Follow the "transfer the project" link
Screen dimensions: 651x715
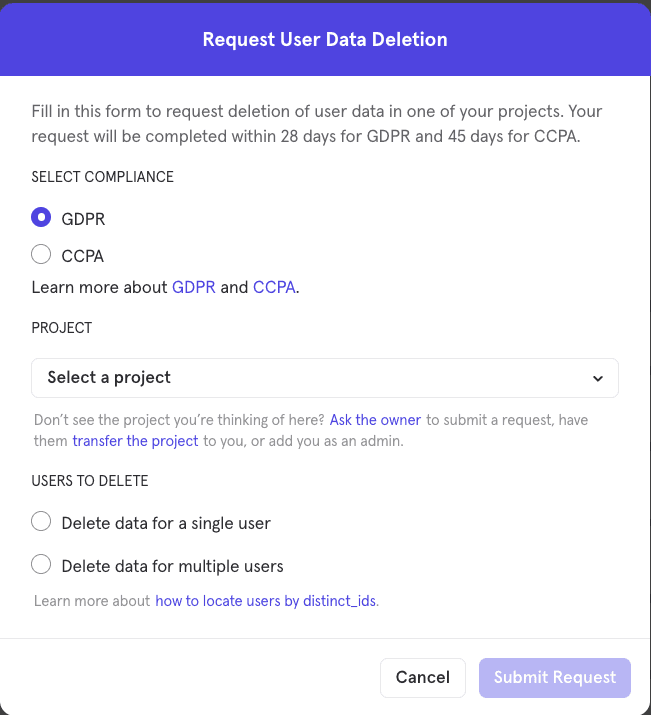(x=135, y=440)
